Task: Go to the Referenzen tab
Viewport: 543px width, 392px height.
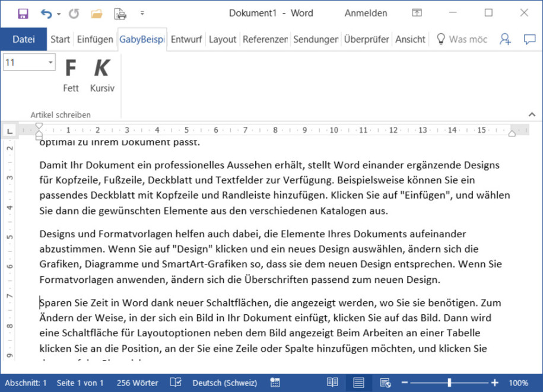Action: (x=265, y=39)
